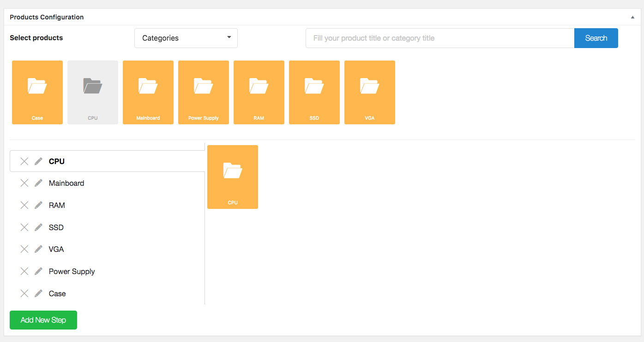Image resolution: width=644 pixels, height=342 pixels.
Task: Select the Mainboard category folder tile
Action: click(x=148, y=92)
